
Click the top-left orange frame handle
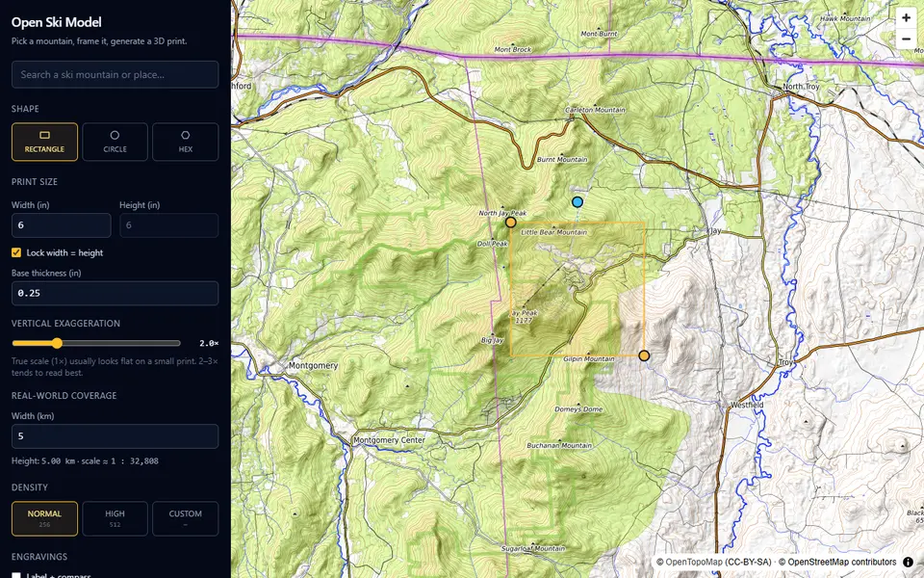[x=511, y=223]
